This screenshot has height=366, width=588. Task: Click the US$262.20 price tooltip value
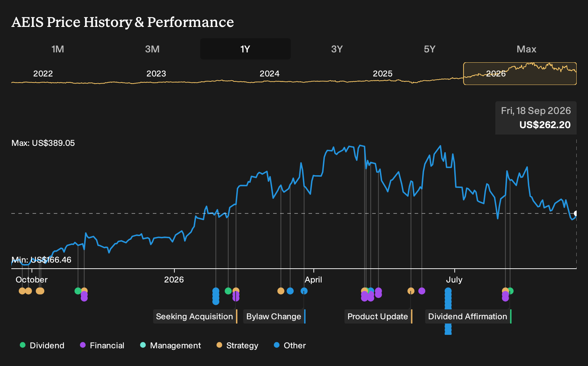(545, 125)
